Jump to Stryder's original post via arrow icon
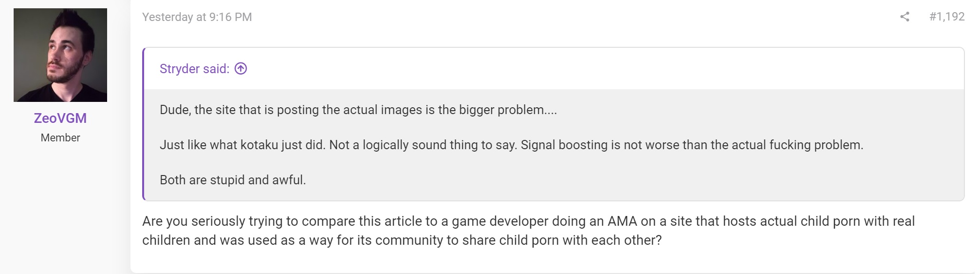Image resolution: width=980 pixels, height=274 pixels. point(240,69)
